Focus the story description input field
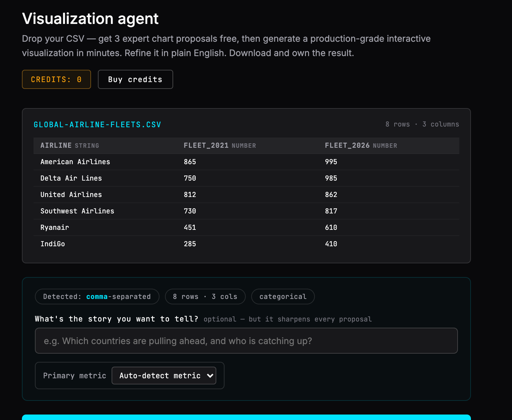The image size is (512, 420). (x=246, y=341)
